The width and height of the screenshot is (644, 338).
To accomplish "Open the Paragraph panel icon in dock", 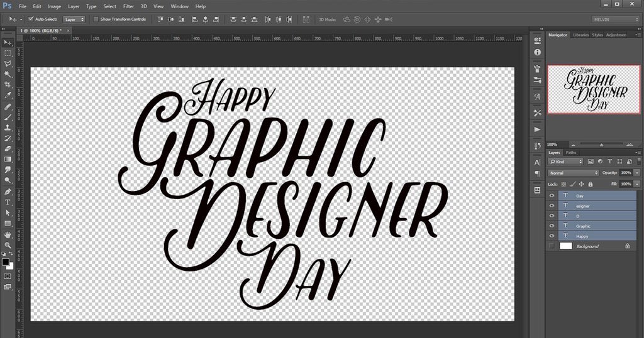I will point(537,173).
